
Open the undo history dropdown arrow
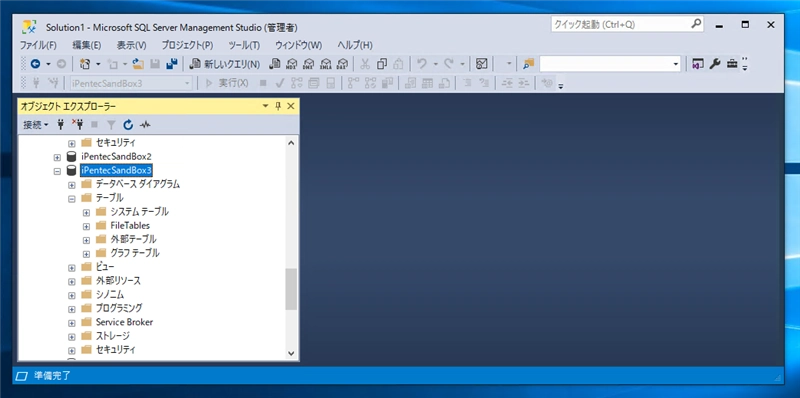pyautogui.click(x=436, y=64)
